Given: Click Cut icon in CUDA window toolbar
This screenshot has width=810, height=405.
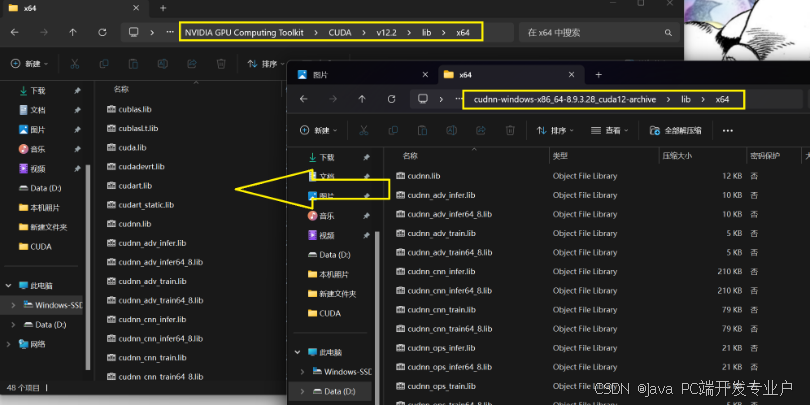Looking at the screenshot, I should click(x=74, y=64).
